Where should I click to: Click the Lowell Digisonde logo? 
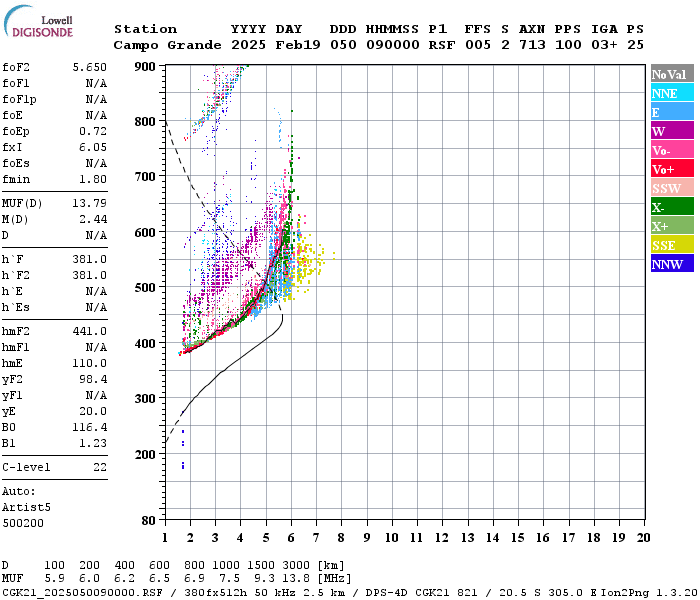click(38, 21)
